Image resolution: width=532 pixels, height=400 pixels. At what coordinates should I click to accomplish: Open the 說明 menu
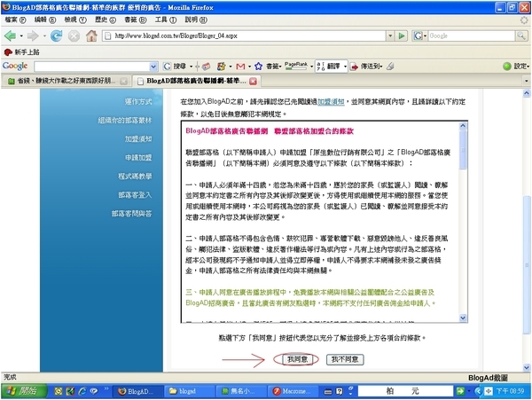(x=196, y=20)
